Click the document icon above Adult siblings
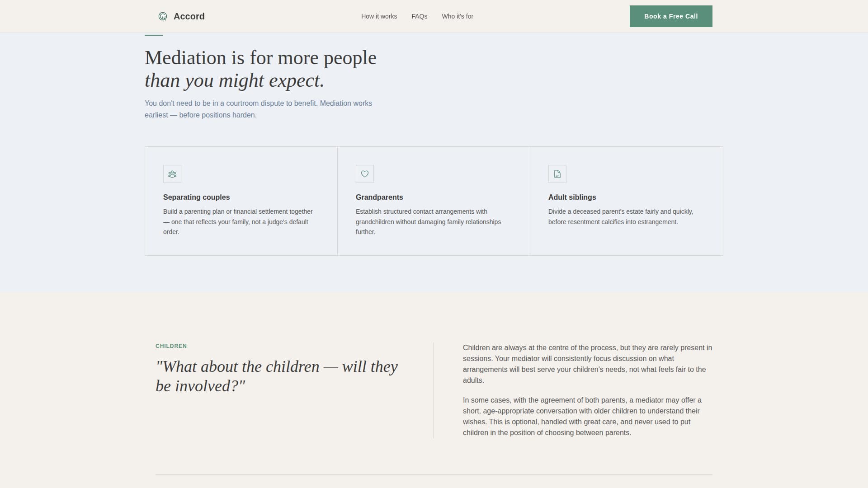Viewport: 868px width, 488px height. pos(557,174)
